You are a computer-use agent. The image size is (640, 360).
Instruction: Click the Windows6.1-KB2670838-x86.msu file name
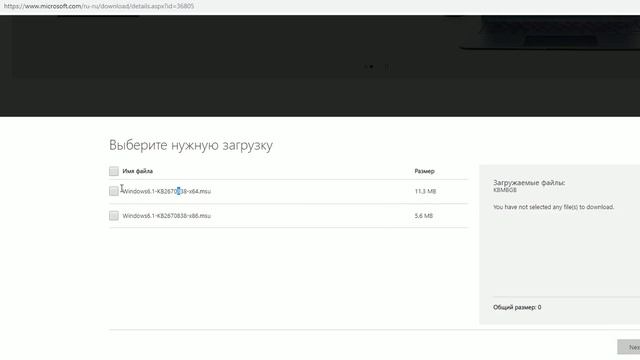tap(167, 216)
